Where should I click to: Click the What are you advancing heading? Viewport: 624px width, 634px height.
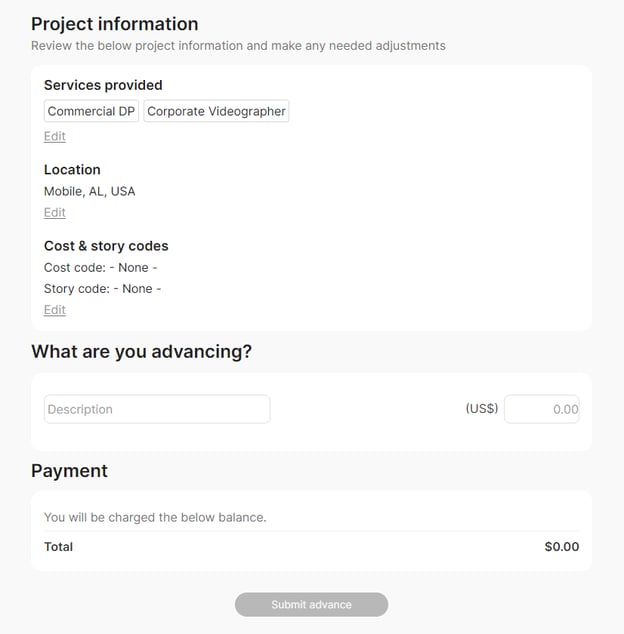[141, 351]
